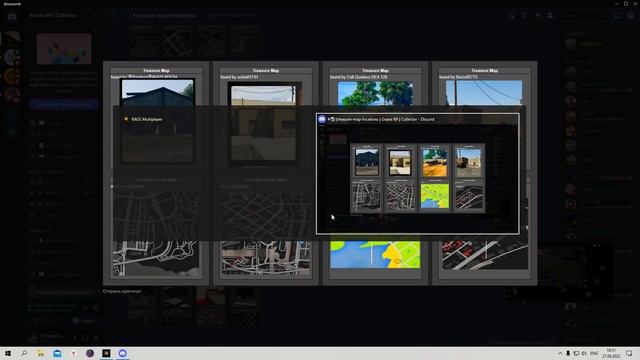Open taskbar Search magnifier

click(x=24, y=353)
